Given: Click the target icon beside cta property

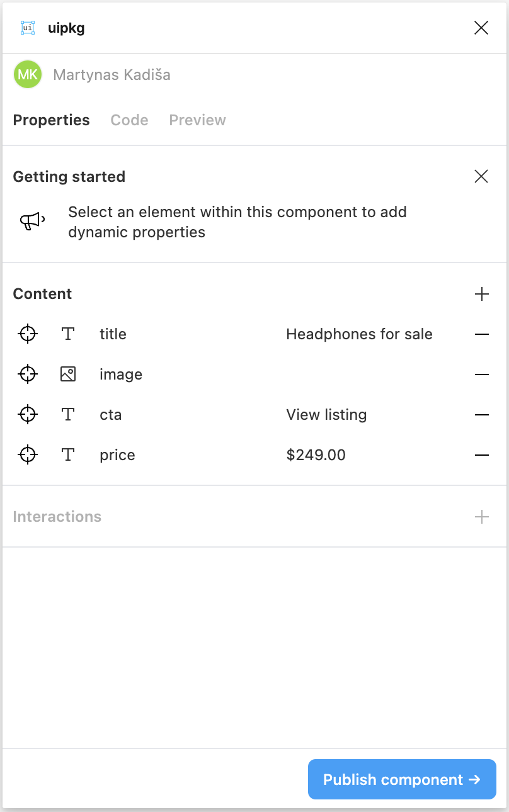Looking at the screenshot, I should click(28, 415).
